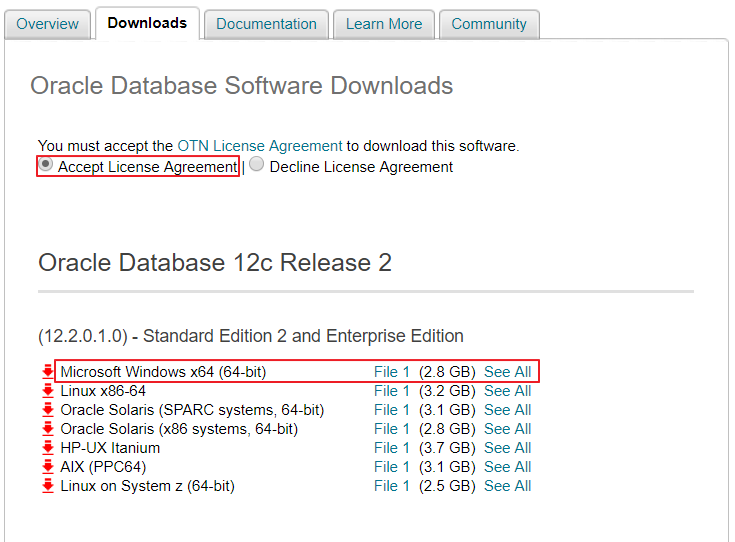Click See All for Linux x86-64
Image resolution: width=735 pixels, height=542 pixels.
coord(508,391)
